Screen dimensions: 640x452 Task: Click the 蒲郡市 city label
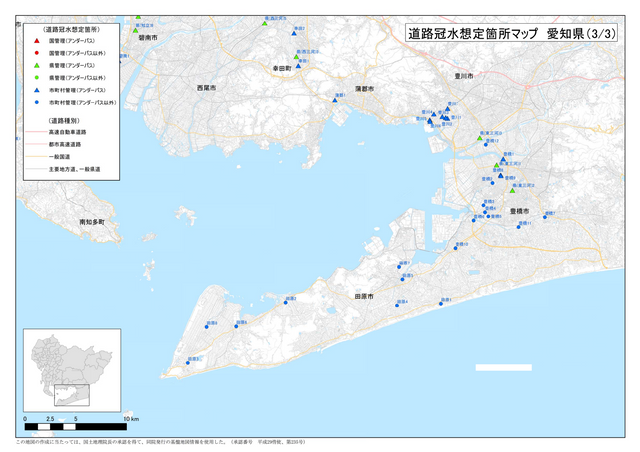point(364,89)
